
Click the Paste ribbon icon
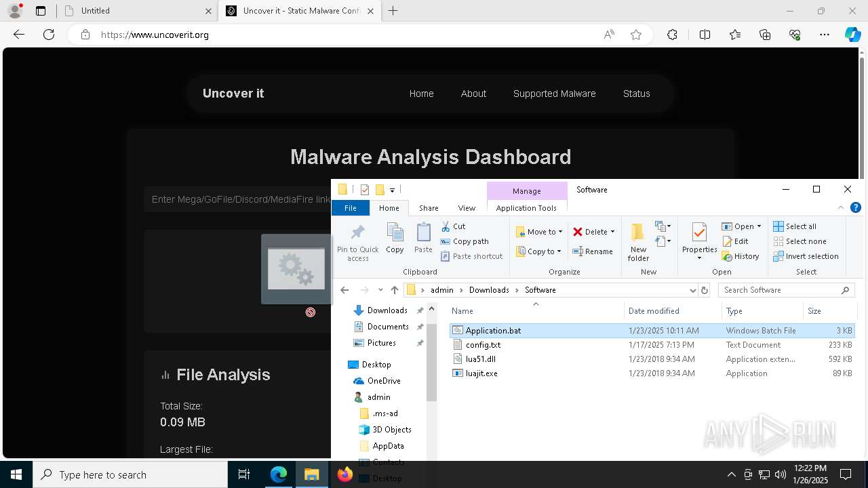pyautogui.click(x=423, y=239)
